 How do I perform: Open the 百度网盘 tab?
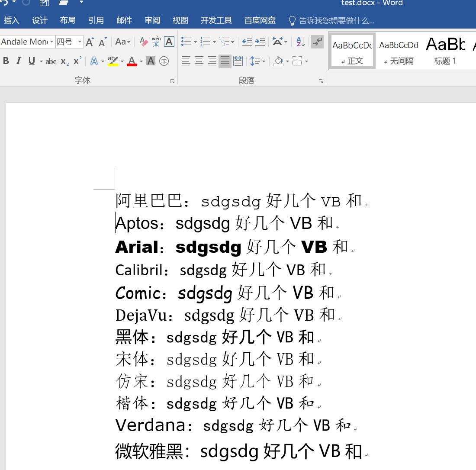[x=260, y=20]
